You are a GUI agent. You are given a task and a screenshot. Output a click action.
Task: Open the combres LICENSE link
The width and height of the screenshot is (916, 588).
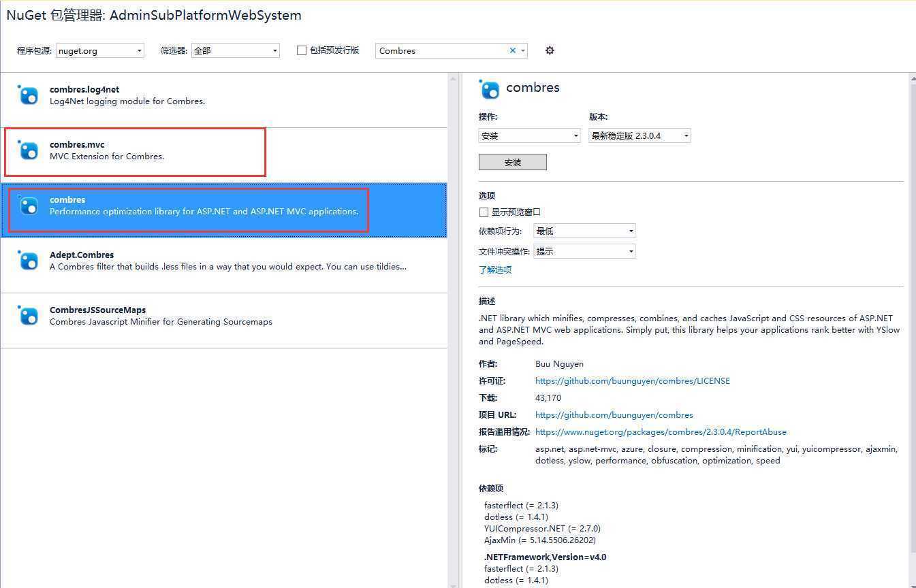tap(633, 381)
